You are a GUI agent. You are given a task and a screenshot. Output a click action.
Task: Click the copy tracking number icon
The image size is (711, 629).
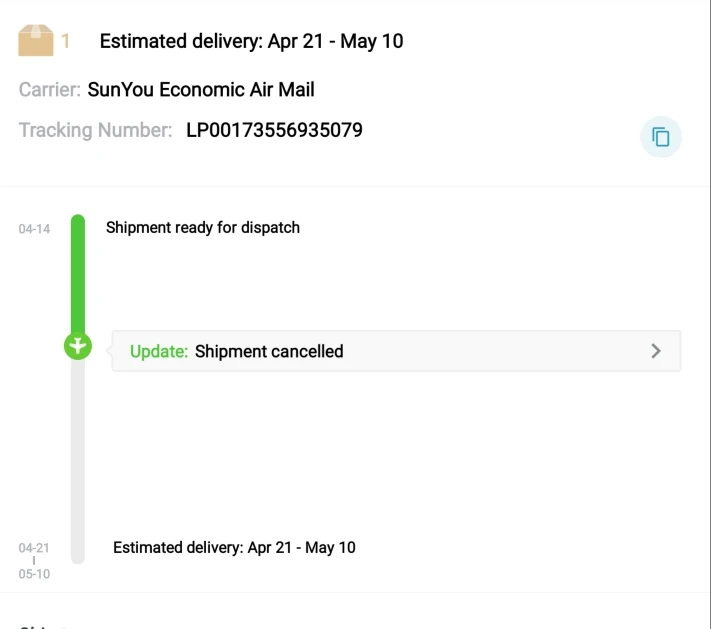click(660, 137)
